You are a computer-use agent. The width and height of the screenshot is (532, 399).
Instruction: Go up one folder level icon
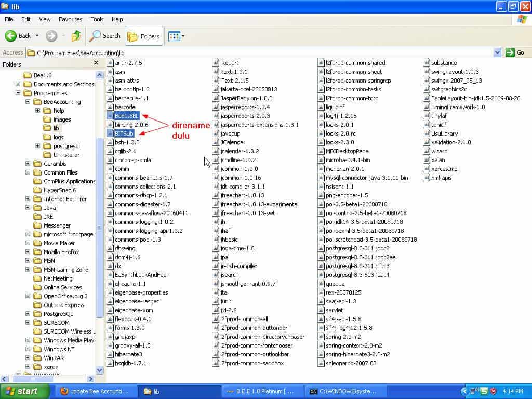coord(76,36)
